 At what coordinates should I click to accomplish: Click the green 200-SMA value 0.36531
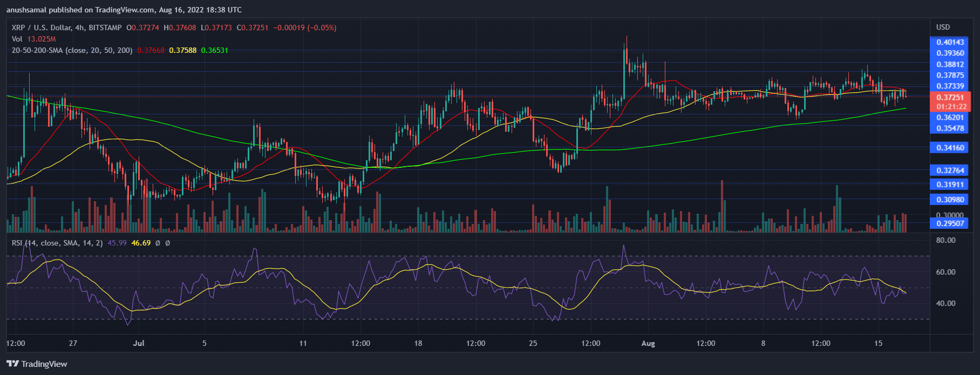214,50
